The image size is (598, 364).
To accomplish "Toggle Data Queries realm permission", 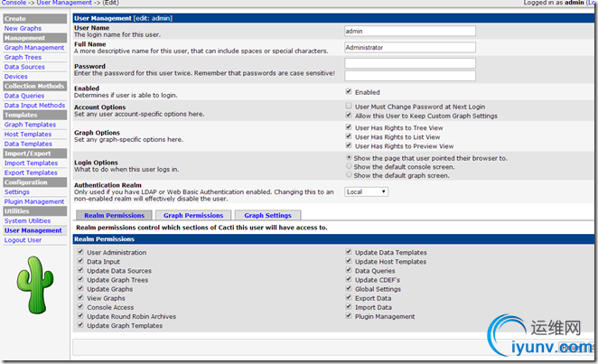I will pos(348,270).
